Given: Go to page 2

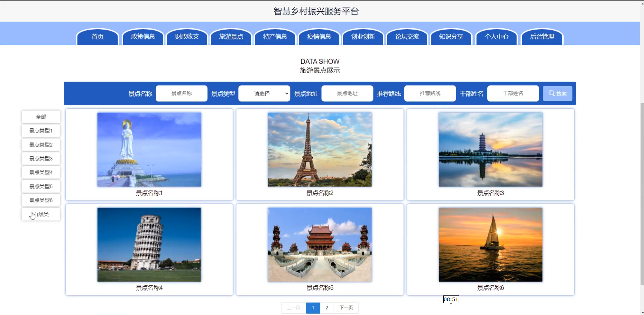Looking at the screenshot, I should click(327, 308).
